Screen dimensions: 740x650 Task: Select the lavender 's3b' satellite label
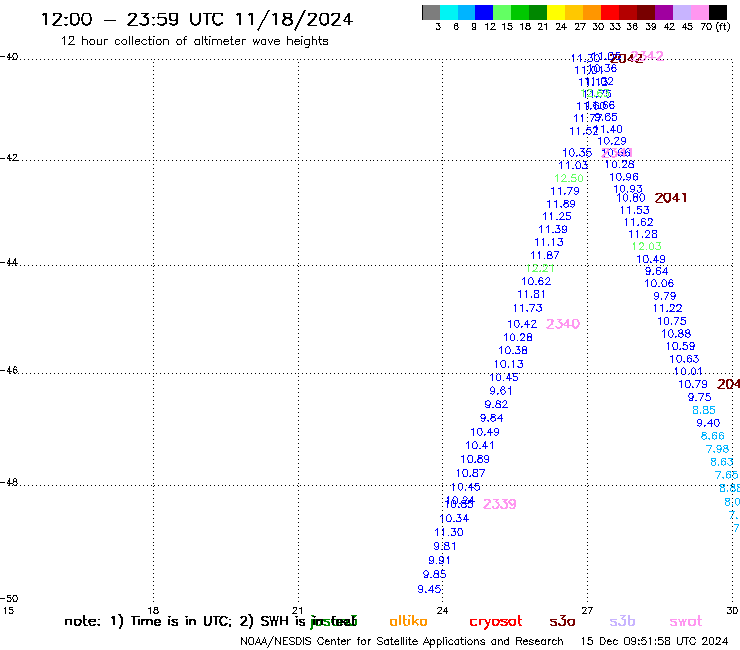point(622,621)
